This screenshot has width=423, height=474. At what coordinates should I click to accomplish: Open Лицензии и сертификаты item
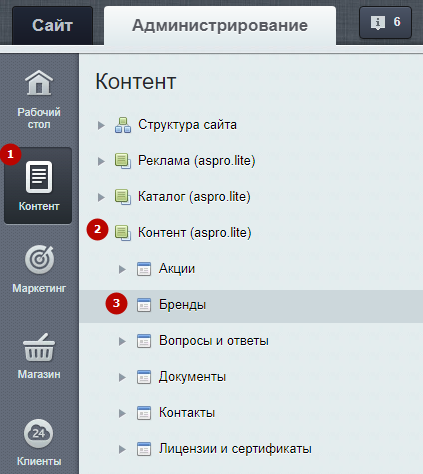(x=235, y=449)
